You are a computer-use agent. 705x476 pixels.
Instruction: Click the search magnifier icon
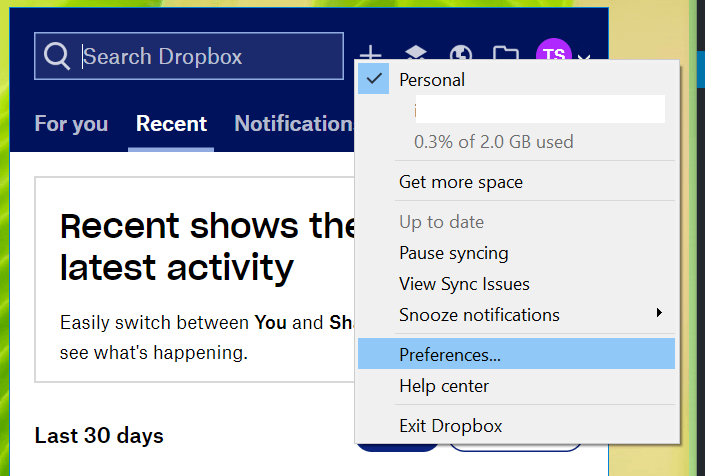tap(57, 56)
